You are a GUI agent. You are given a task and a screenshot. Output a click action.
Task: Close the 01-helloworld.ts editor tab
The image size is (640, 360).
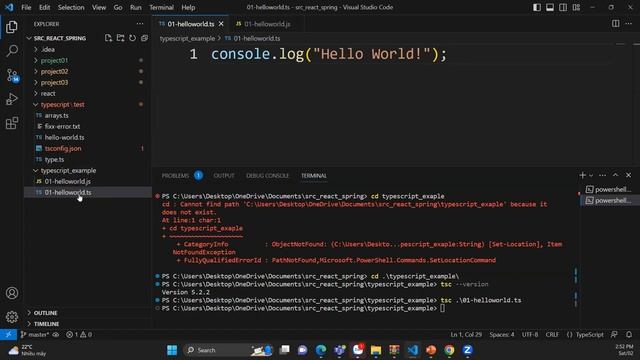click(x=221, y=24)
